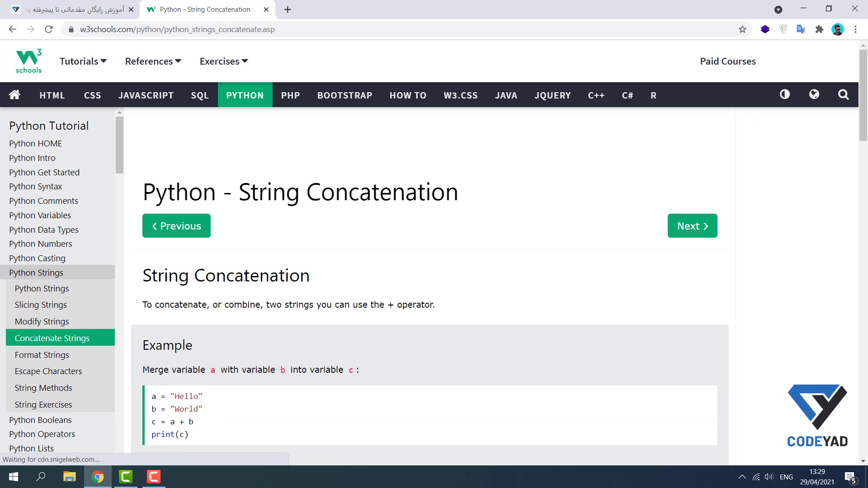Expand the References dropdown
The height and width of the screenshot is (488, 868).
click(153, 61)
